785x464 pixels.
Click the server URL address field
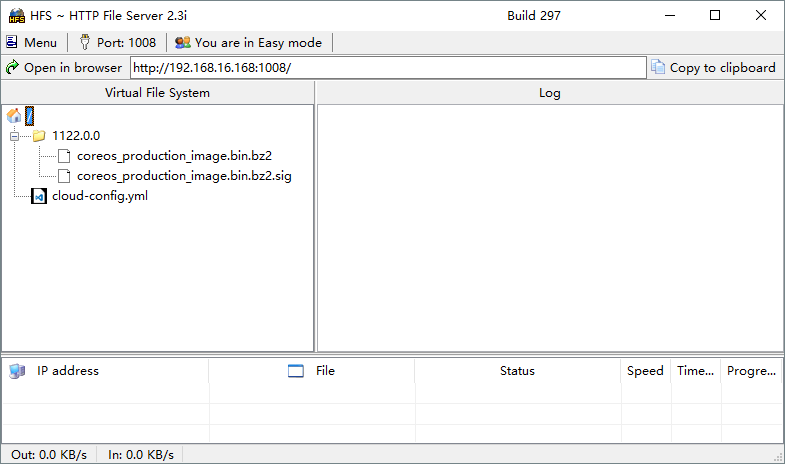point(388,68)
